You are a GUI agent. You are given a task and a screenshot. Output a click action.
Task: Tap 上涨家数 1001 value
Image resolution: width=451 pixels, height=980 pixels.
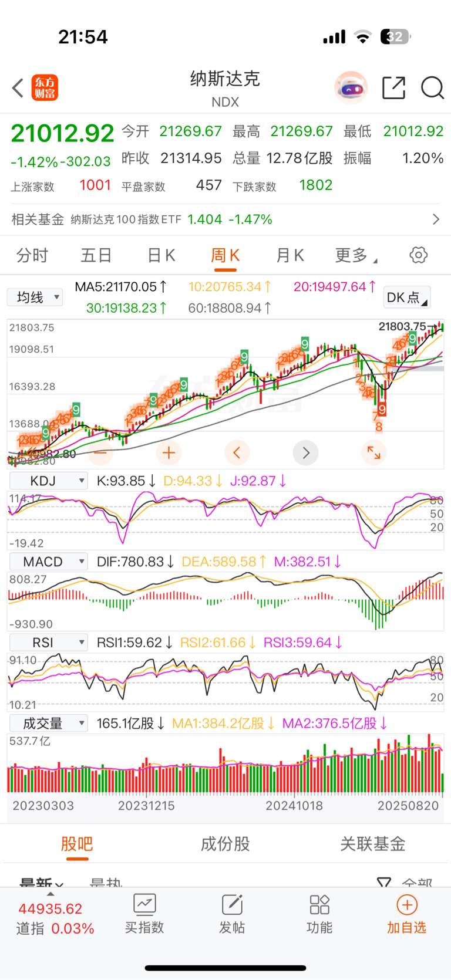pos(95,185)
